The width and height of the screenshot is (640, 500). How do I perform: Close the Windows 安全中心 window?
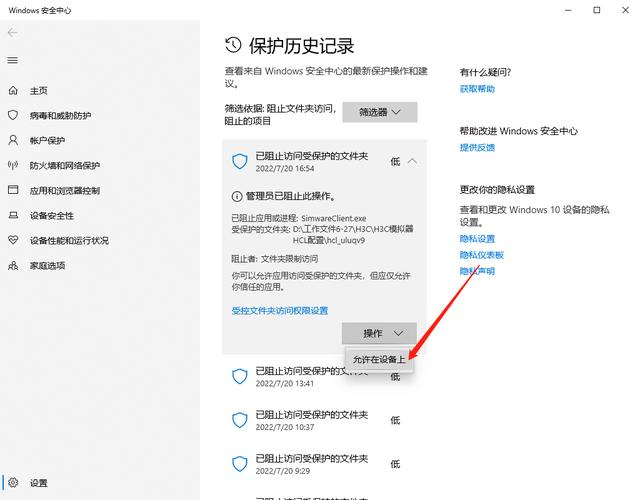pos(625,10)
